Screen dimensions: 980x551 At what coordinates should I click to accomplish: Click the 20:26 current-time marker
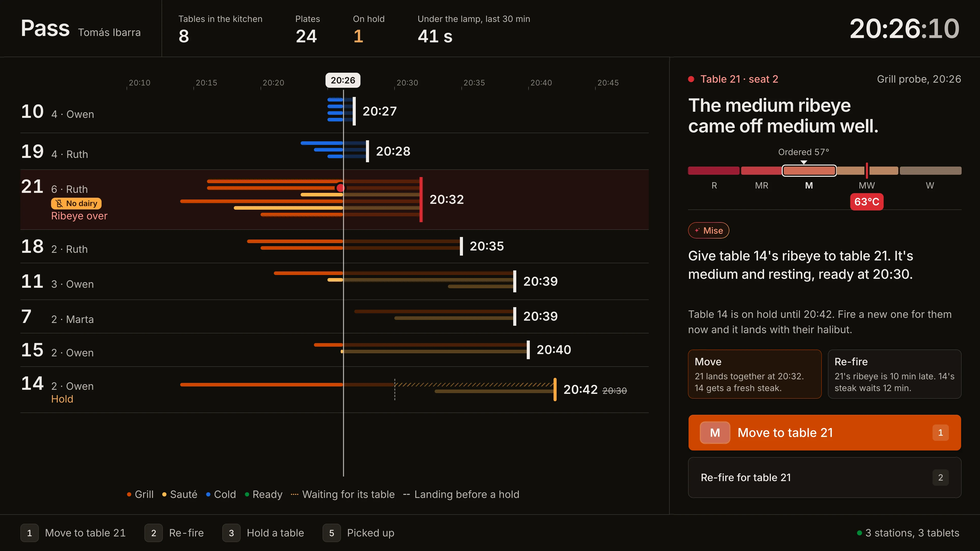[343, 80]
